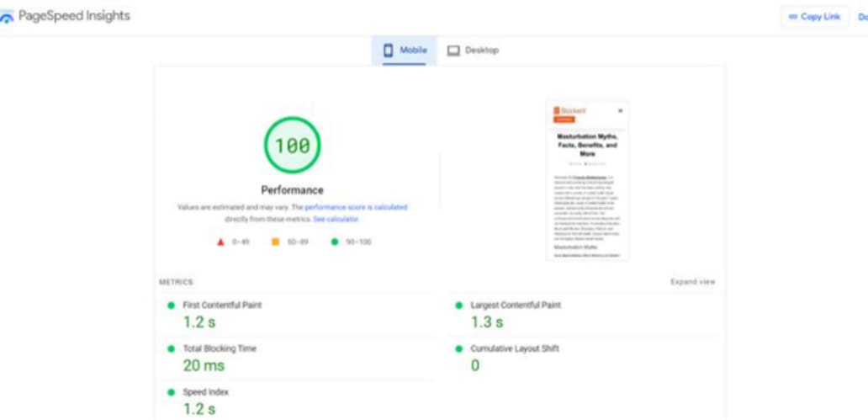
Task: Open the "See calculator" link
Action: coord(336,219)
